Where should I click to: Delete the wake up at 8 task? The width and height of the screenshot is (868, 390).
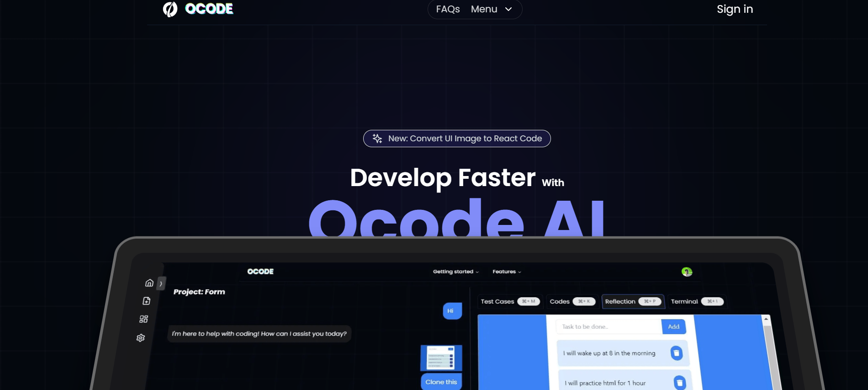click(x=677, y=353)
